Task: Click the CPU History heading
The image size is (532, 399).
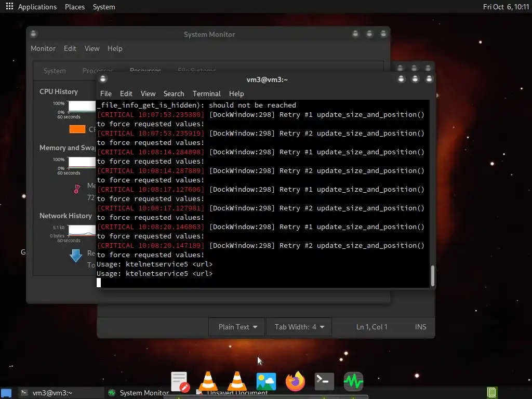Action: [58, 91]
